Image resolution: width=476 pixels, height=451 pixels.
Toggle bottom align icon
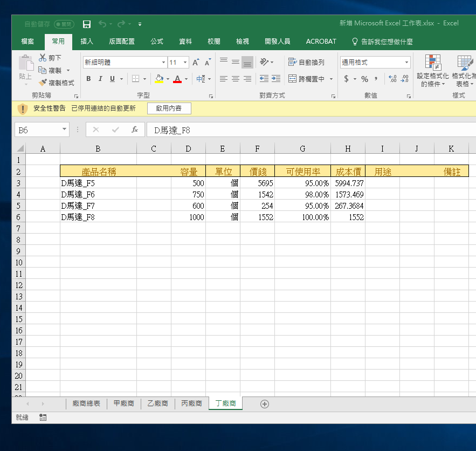247,63
